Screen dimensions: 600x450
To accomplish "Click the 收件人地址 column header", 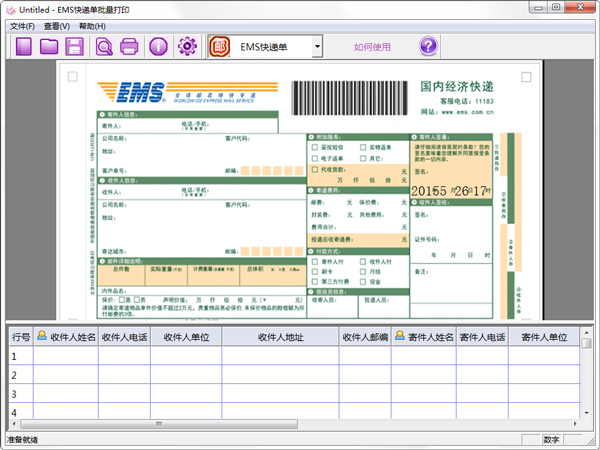I will [x=280, y=337].
